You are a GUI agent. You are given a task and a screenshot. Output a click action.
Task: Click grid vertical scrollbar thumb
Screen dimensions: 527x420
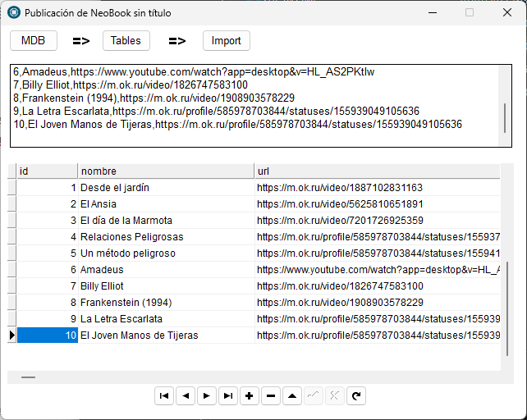coord(507,308)
